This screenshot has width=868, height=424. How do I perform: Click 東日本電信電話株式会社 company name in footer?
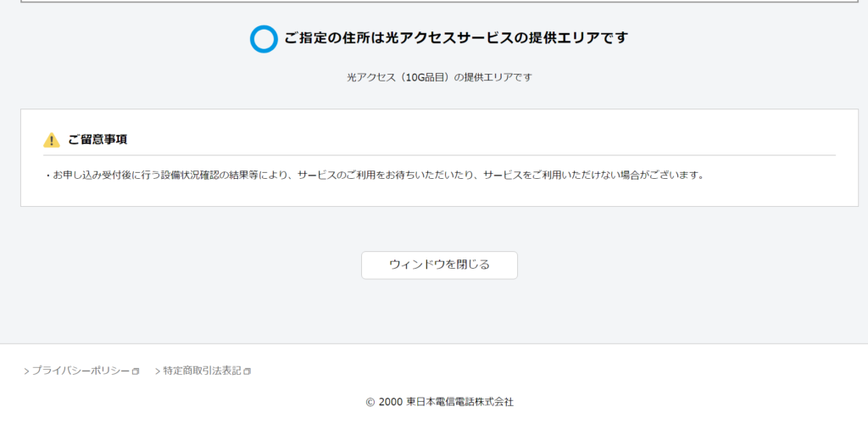coord(459,402)
